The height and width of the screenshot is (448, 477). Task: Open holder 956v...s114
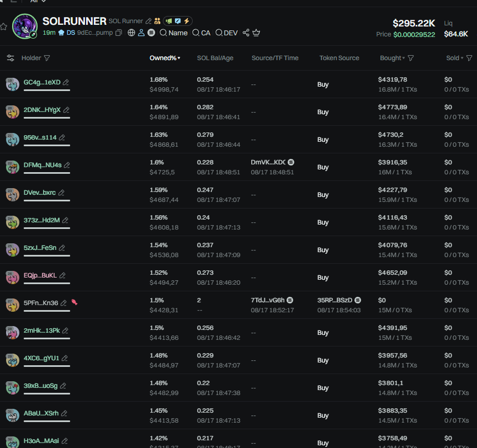pos(40,137)
